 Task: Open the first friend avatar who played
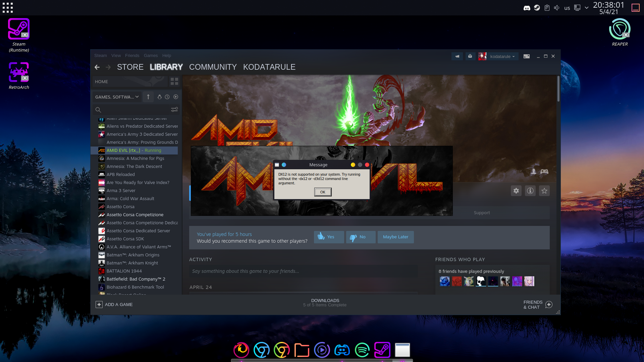pyautogui.click(x=445, y=281)
